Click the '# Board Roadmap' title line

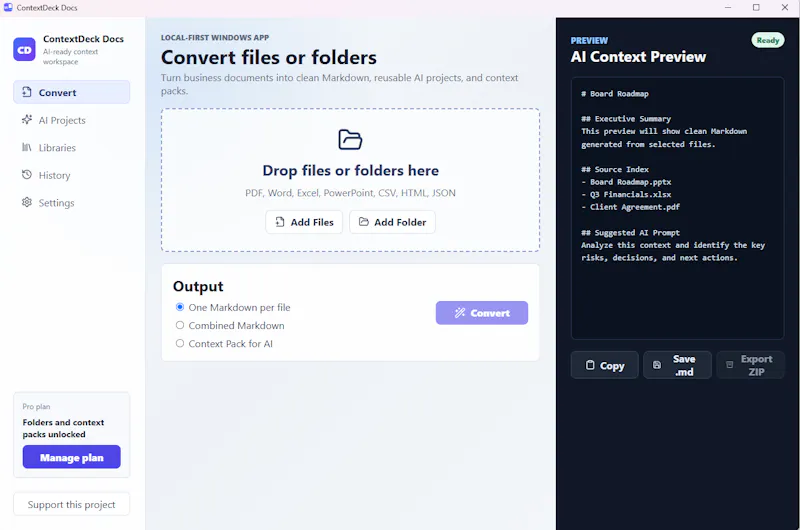tap(615, 94)
